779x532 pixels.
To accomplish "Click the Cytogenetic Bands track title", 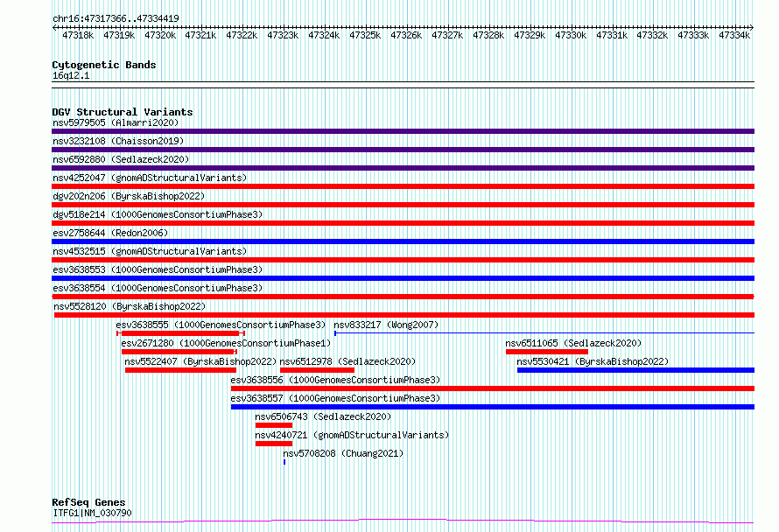I will (104, 65).
